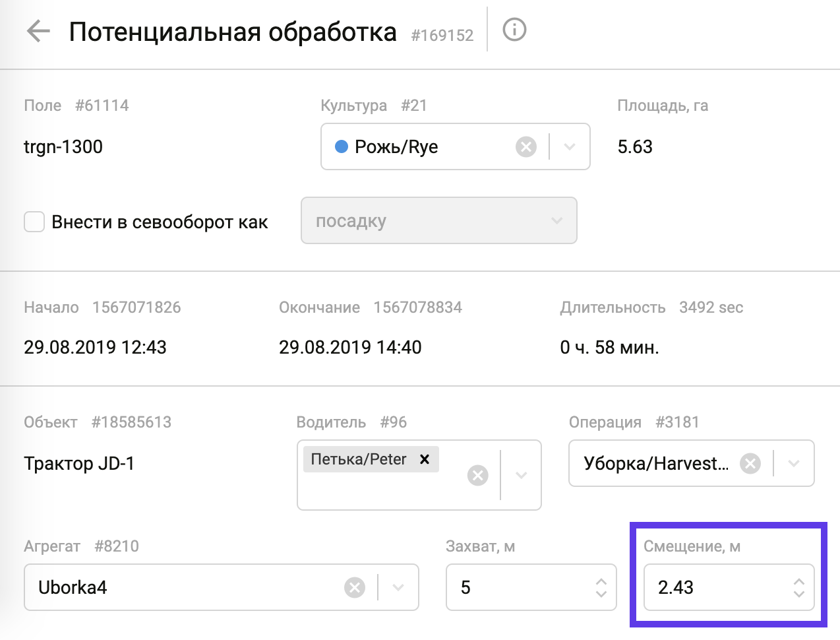
Task: Remove the Петька/Peter driver tag
Action: pos(425,459)
